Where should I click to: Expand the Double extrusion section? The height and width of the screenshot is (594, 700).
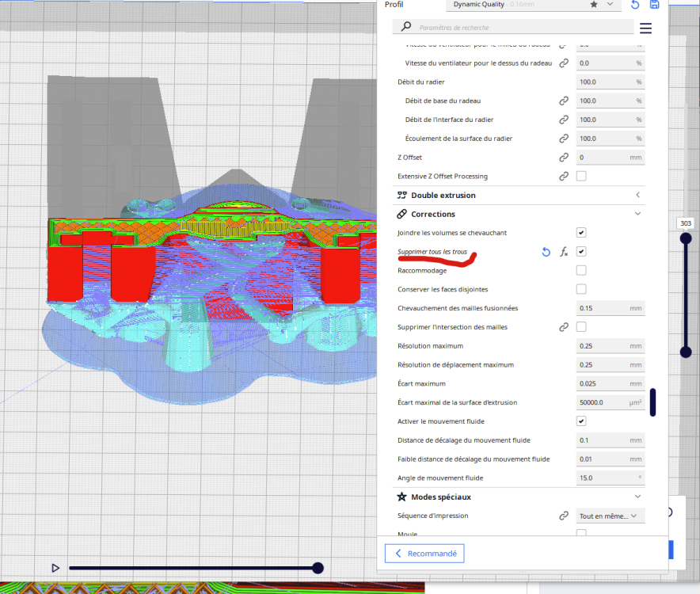(x=637, y=195)
